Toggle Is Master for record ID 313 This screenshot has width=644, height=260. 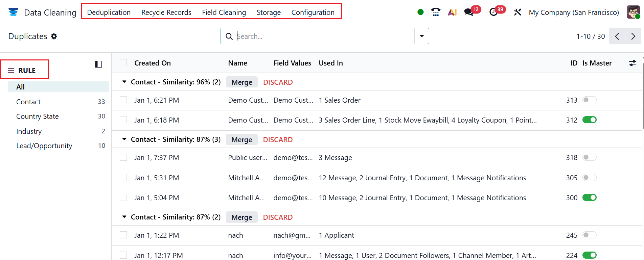(589, 100)
